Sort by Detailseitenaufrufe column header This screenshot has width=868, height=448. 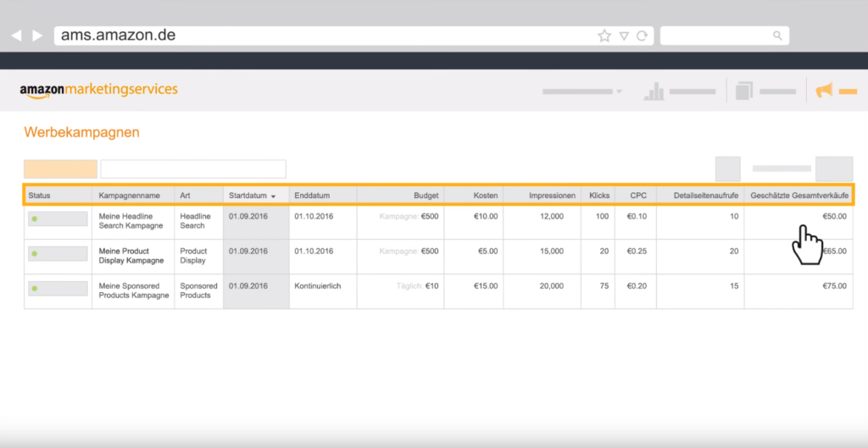click(706, 196)
